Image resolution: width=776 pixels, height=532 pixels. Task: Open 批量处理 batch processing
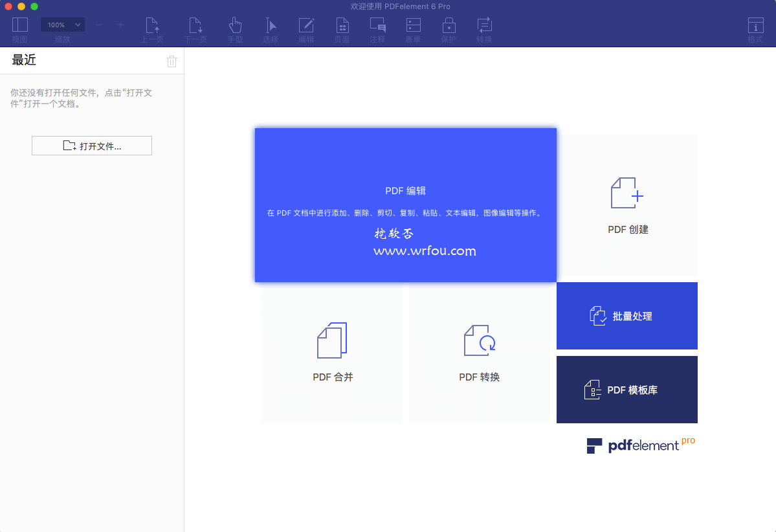click(x=627, y=316)
